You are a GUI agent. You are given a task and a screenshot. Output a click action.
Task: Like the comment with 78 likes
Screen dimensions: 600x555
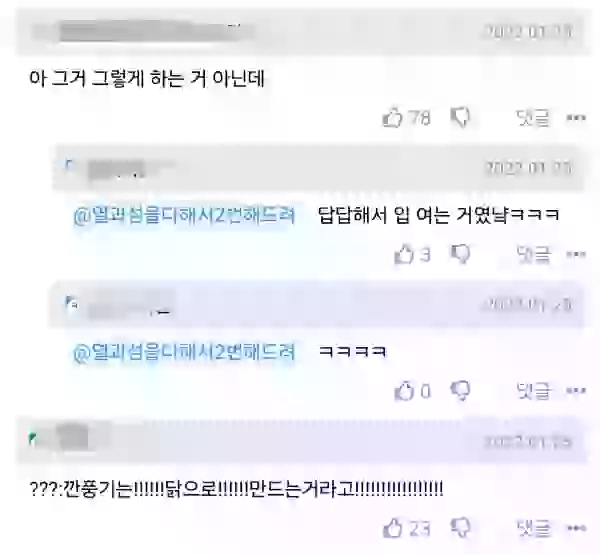[x=392, y=118]
